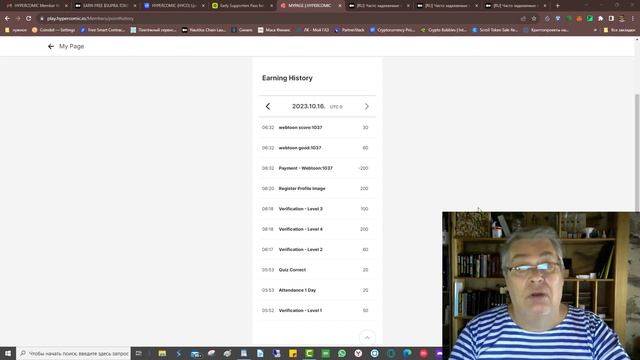Open Nautilus Chain bookmark
This screenshot has height=360, width=640.
204,30
